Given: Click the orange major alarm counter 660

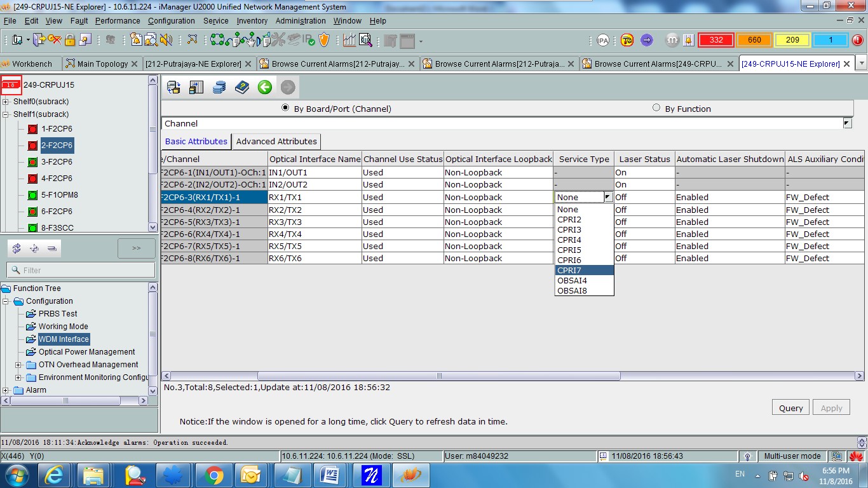Looking at the screenshot, I should tap(754, 40).
